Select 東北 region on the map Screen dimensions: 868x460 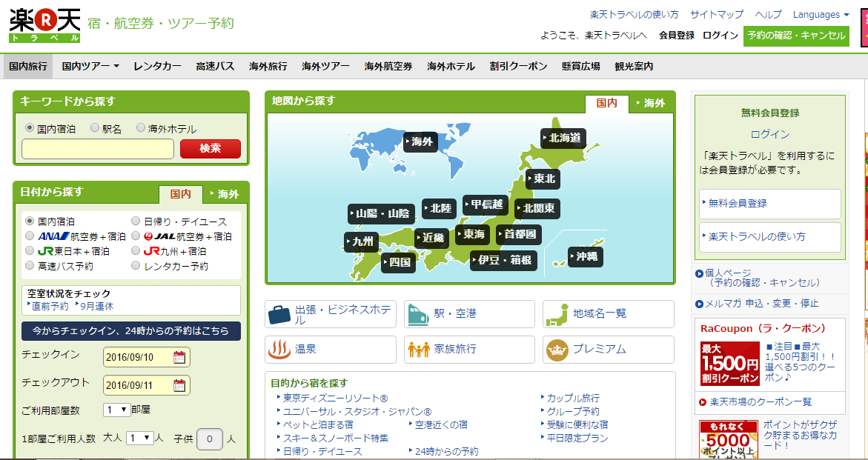click(542, 179)
